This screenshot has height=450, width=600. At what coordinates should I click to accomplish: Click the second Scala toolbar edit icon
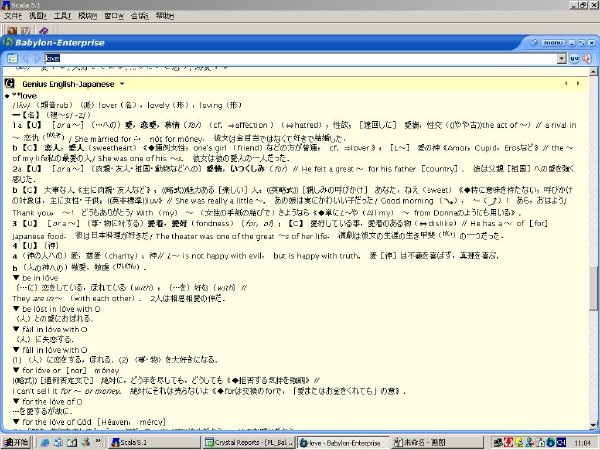click(25, 30)
